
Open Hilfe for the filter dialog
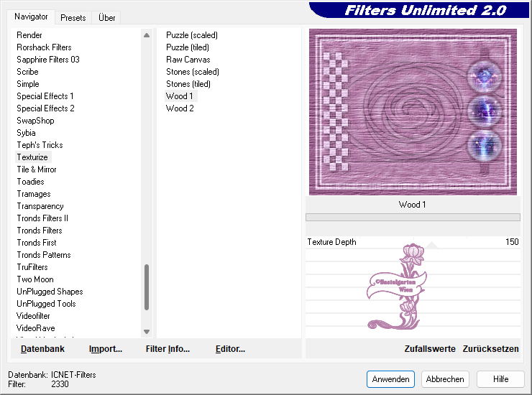pyautogui.click(x=501, y=379)
